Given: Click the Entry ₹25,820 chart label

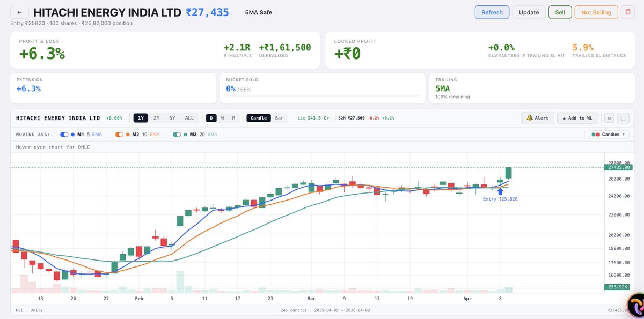Looking at the screenshot, I should [x=500, y=199].
